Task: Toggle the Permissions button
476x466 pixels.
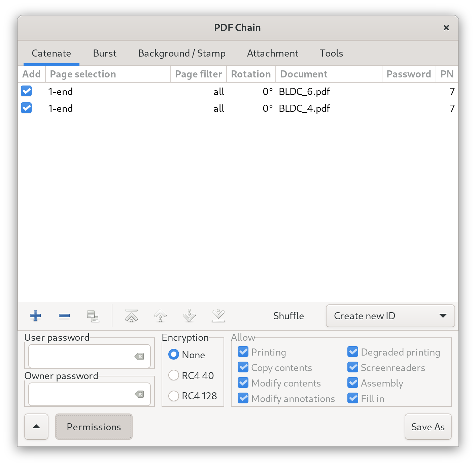Action: click(94, 427)
